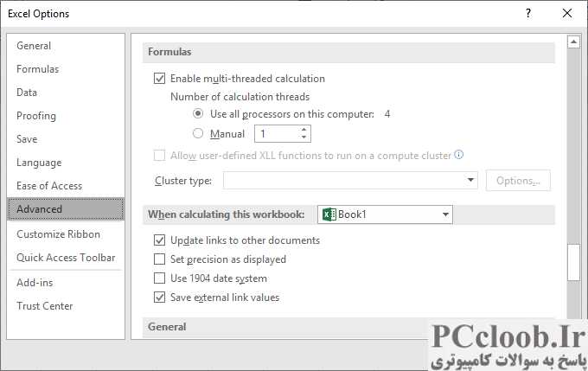Uncheck Save external link values
588x371 pixels.
tap(159, 297)
